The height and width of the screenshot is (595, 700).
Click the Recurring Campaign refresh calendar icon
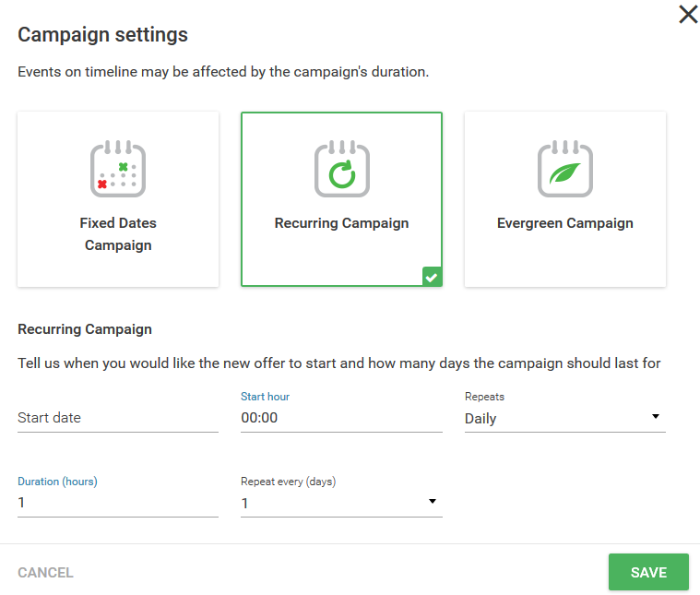pyautogui.click(x=342, y=169)
